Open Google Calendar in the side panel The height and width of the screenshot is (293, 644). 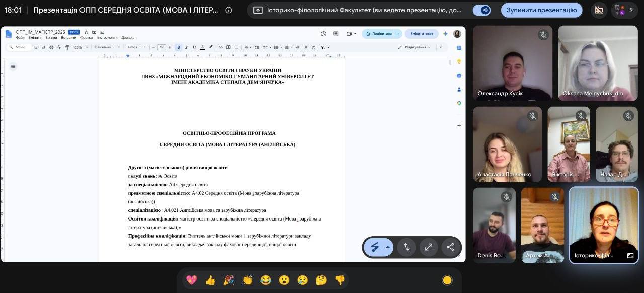pyautogui.click(x=459, y=48)
